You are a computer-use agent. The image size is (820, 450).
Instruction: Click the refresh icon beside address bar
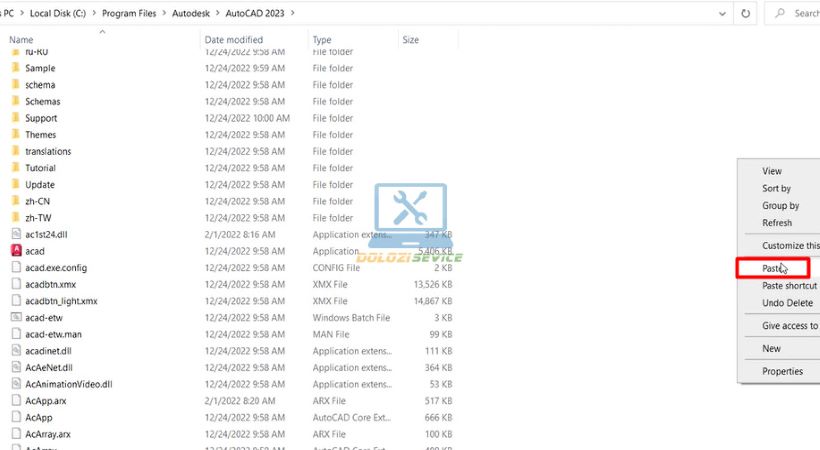click(x=746, y=13)
